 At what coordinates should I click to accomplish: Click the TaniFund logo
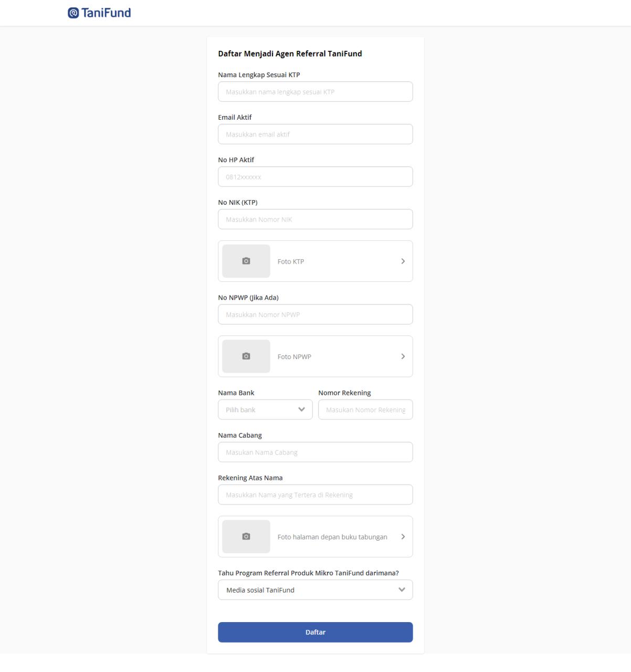click(99, 13)
